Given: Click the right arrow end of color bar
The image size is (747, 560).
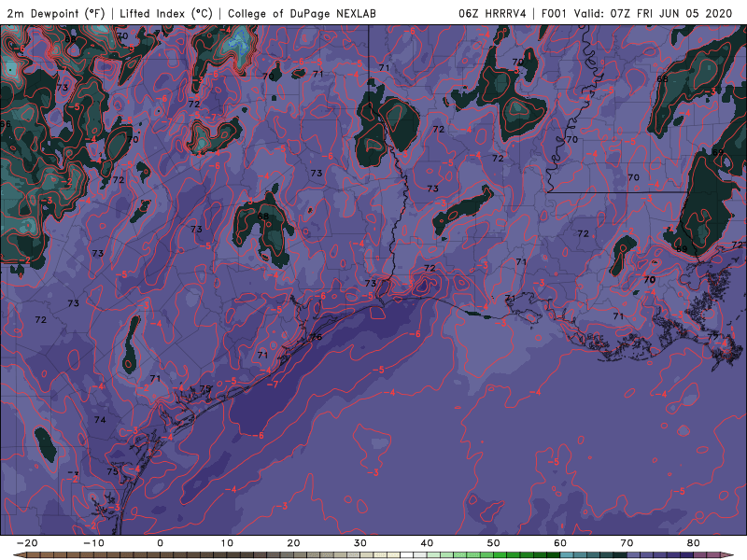Looking at the screenshot, I should click(x=727, y=555).
